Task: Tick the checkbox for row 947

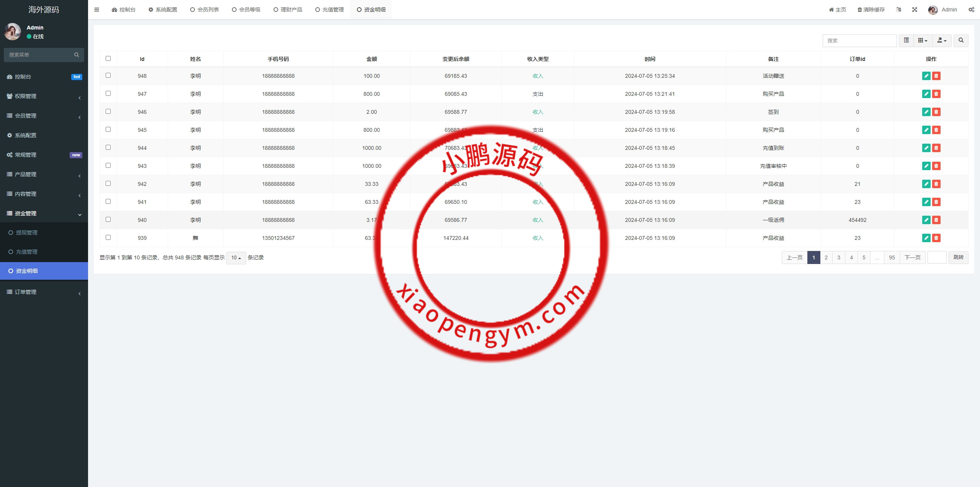Action: click(x=108, y=93)
